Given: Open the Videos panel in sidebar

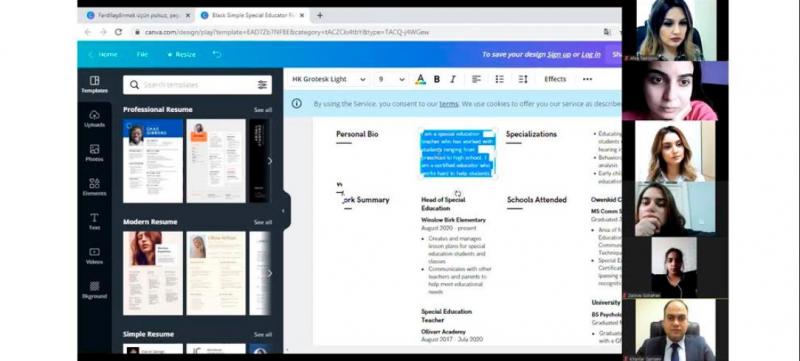Looking at the screenshot, I should [x=94, y=256].
